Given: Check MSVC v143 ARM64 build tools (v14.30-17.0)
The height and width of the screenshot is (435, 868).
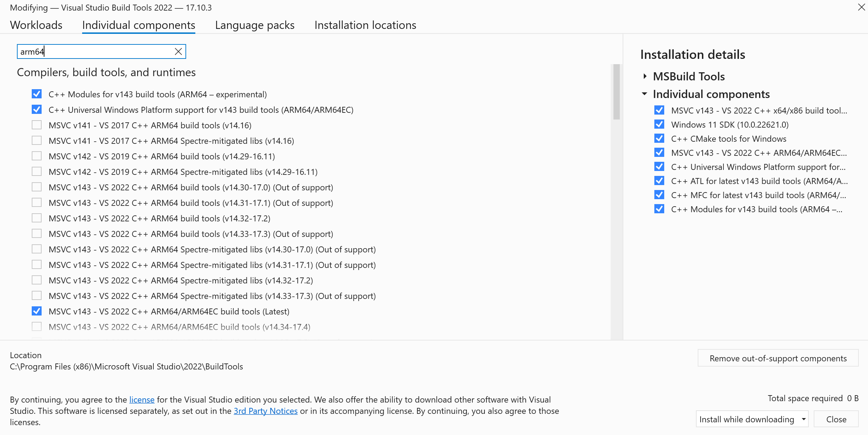Looking at the screenshot, I should tap(37, 187).
